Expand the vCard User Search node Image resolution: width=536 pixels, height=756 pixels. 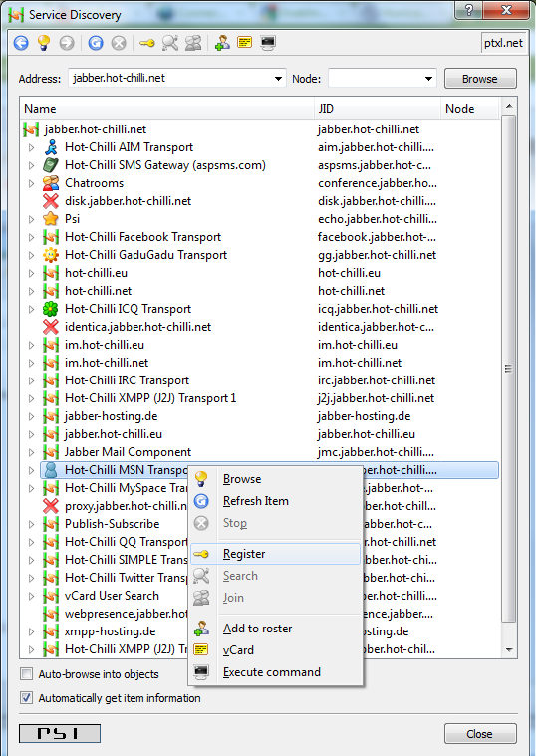[x=31, y=596]
